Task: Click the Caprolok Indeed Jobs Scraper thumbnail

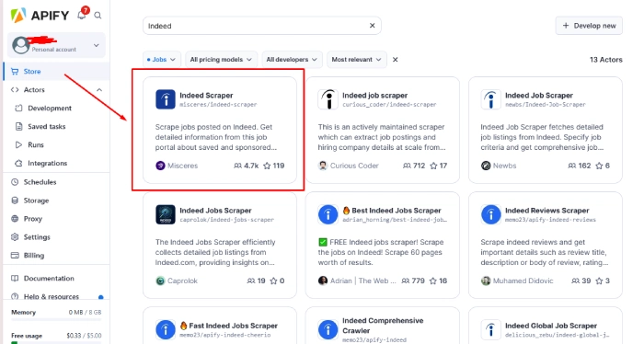Action: 166,214
